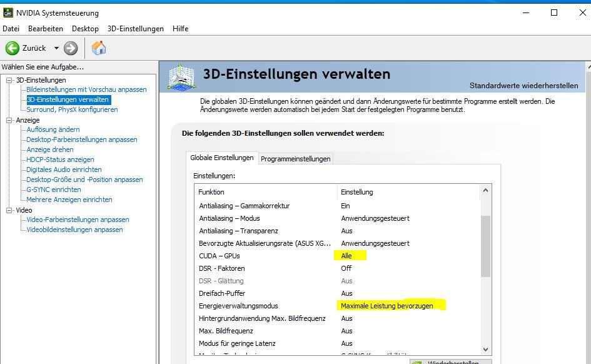This screenshot has height=364, width=591.
Task: Open Auflösung ändern page
Action: point(53,129)
